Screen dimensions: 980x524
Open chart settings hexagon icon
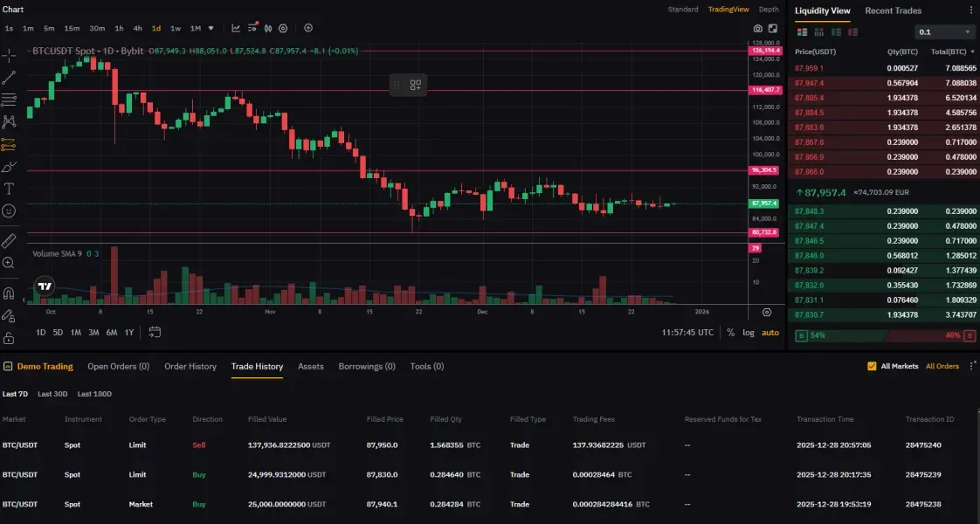click(283, 28)
